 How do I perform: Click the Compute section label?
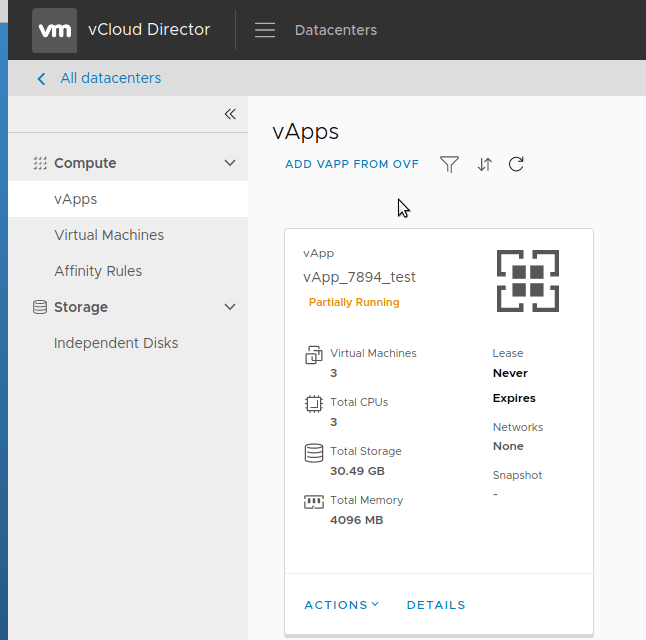[x=85, y=163]
